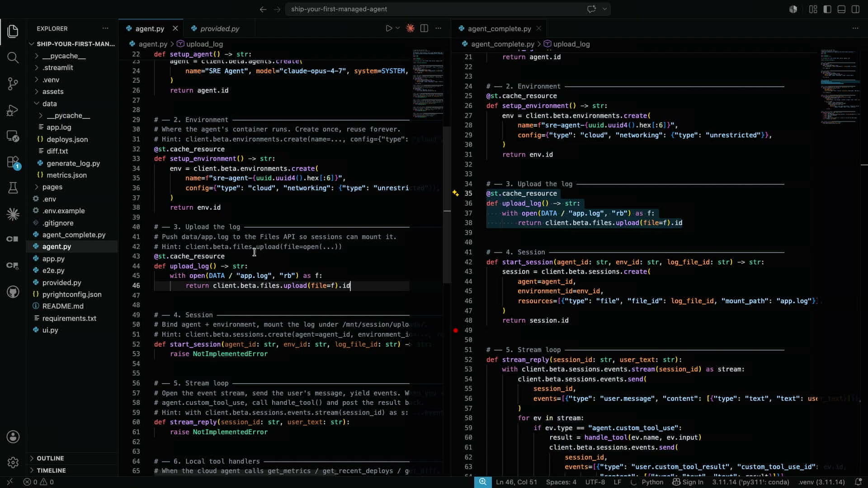
Task: Select language mode Python in status bar
Action: (x=652, y=482)
